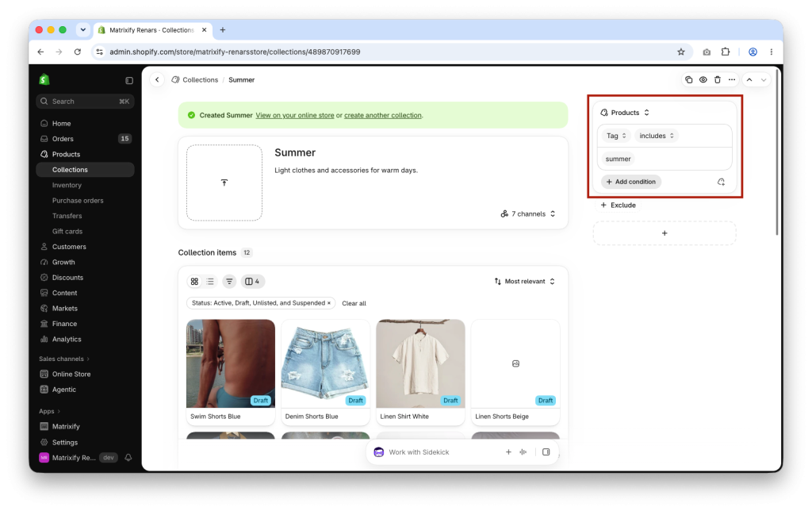Follow the View on your online store link

pyautogui.click(x=295, y=116)
